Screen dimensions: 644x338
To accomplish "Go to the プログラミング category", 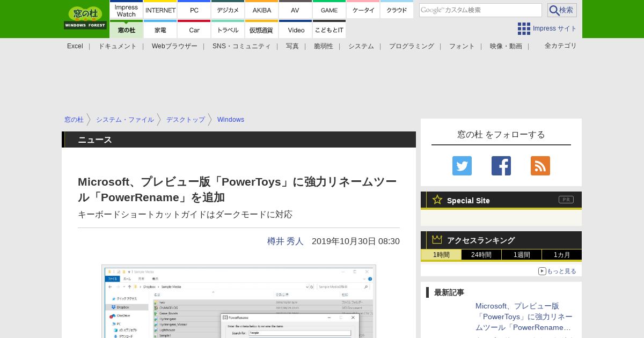I will [x=412, y=46].
